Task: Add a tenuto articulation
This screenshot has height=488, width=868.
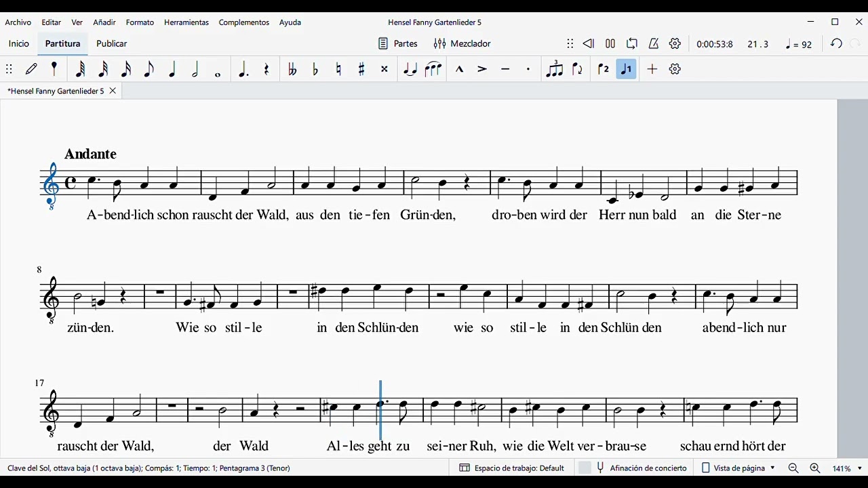Action: pyautogui.click(x=505, y=68)
